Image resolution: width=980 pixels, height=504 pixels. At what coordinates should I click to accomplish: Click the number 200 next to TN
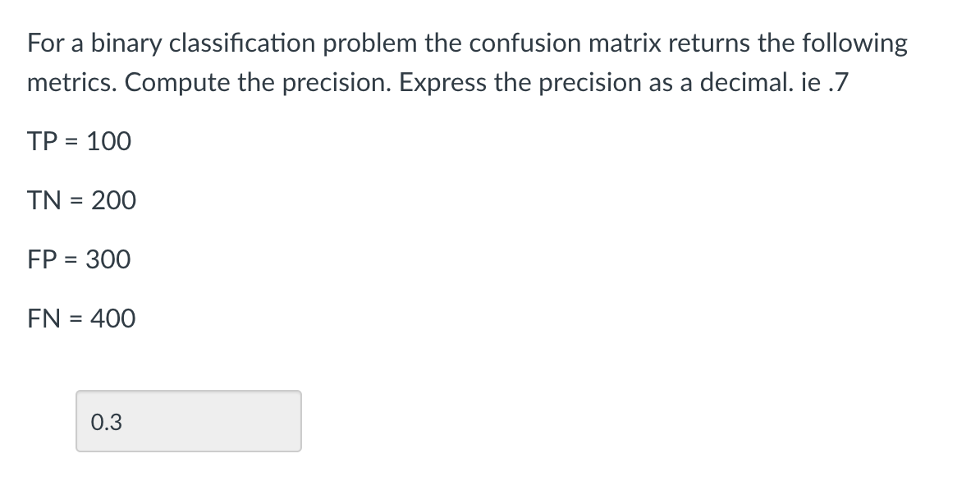tap(113, 199)
